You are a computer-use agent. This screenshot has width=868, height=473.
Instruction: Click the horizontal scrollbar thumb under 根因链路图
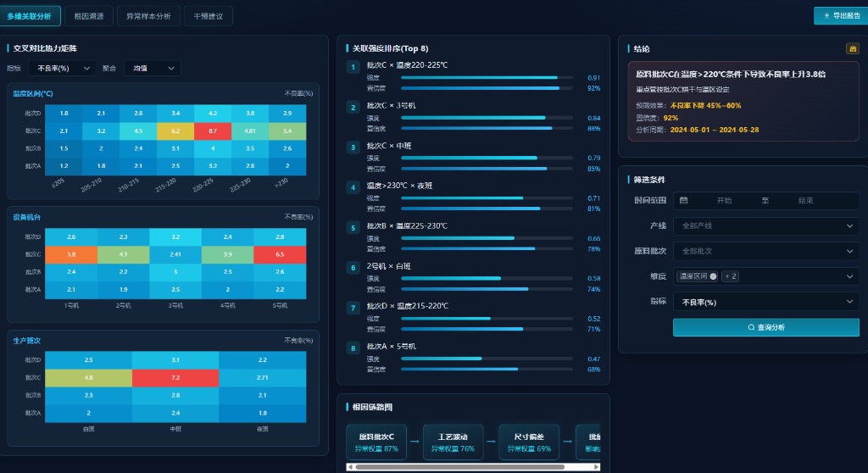[x=460, y=467]
